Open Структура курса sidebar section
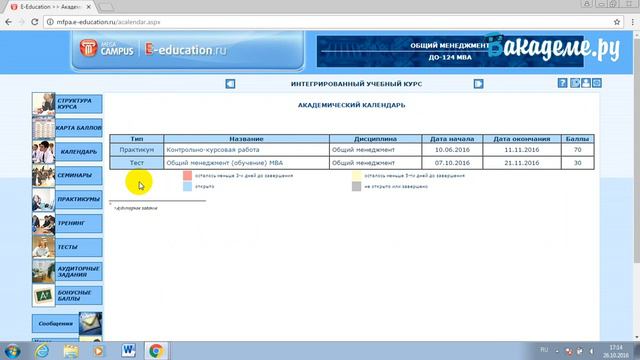The width and height of the screenshot is (640, 360). tap(79, 104)
